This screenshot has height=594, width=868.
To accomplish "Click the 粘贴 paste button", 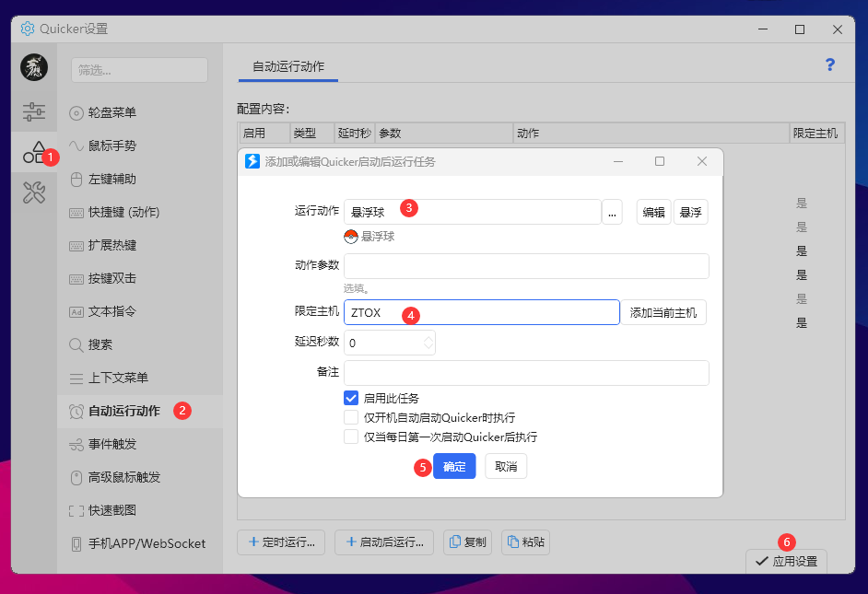I will coord(525,542).
